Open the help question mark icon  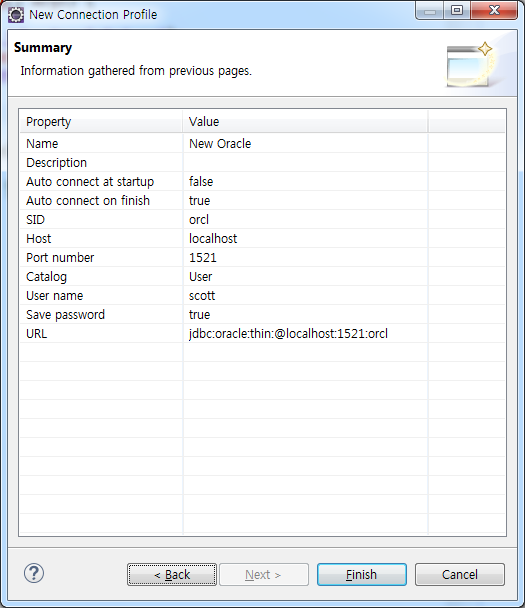34,573
